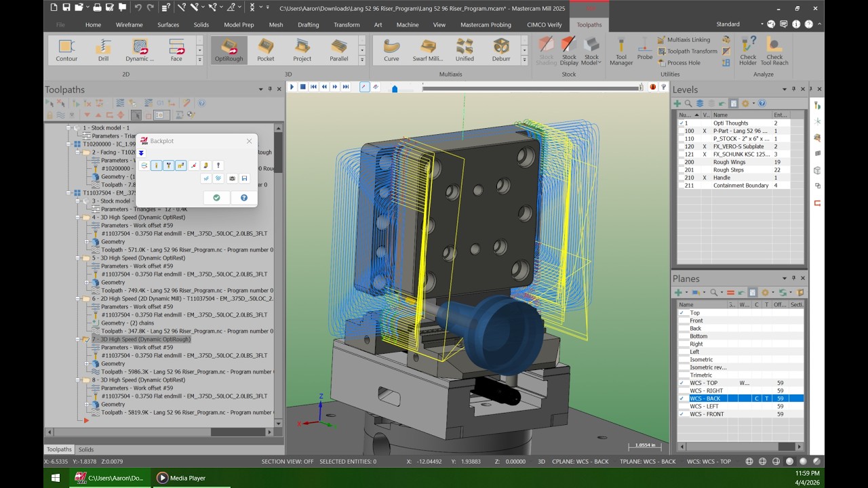
Task: Expand Backplot dialog with double-arrow chevron
Action: pyautogui.click(x=141, y=153)
